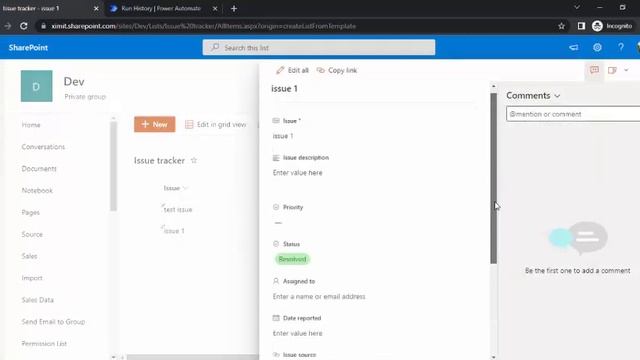Click Copy link button
The width and height of the screenshot is (640, 360).
[x=337, y=70]
